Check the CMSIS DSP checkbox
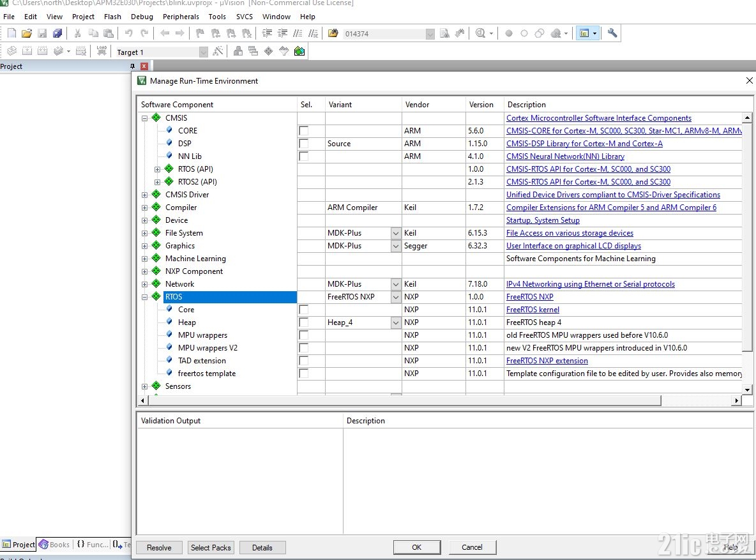Screen dimensions: 756x560 click(304, 144)
